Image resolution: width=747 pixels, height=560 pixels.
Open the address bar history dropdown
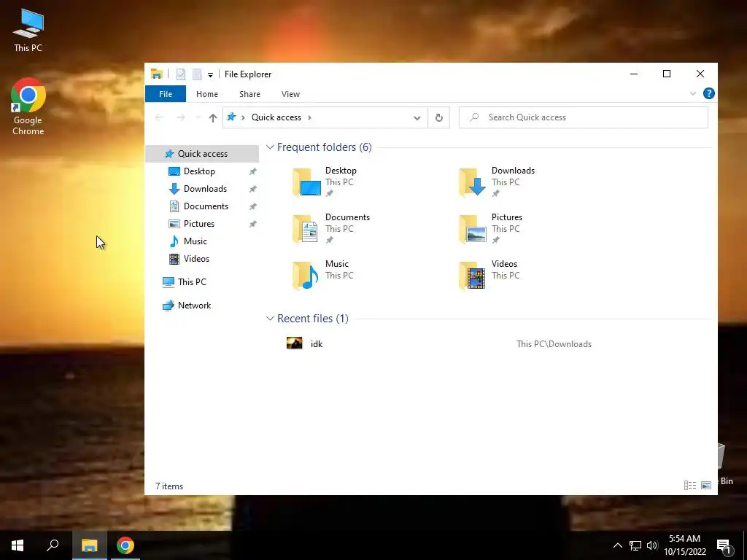pos(417,117)
